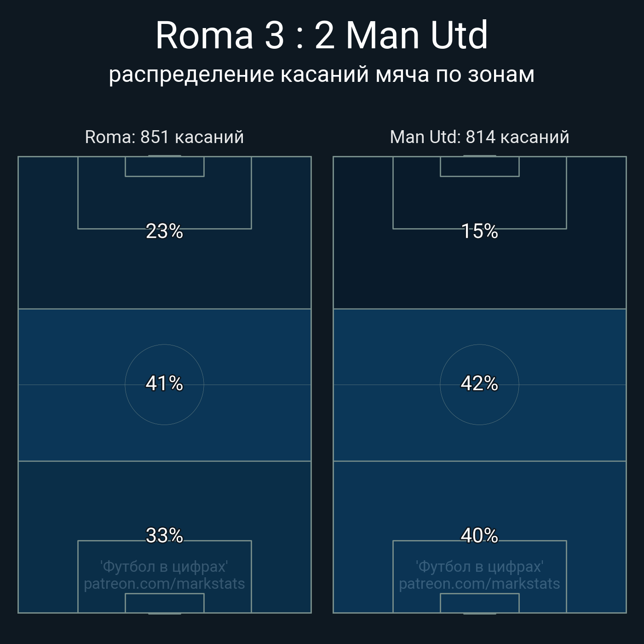Click Roma's 33% defensive third label

164,536
